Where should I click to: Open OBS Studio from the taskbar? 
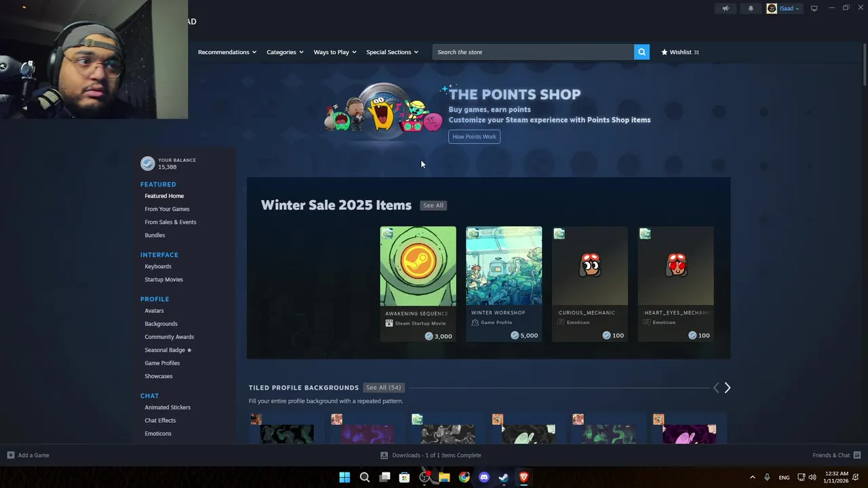(x=425, y=477)
